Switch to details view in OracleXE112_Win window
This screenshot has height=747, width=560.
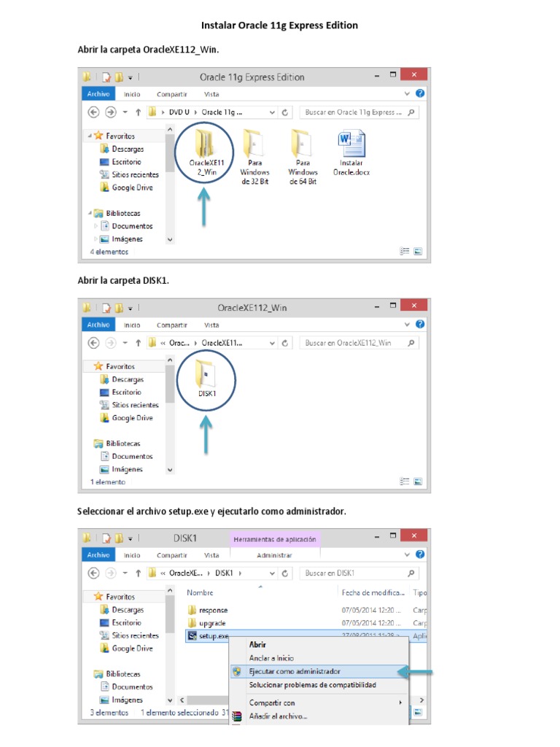[x=405, y=481]
